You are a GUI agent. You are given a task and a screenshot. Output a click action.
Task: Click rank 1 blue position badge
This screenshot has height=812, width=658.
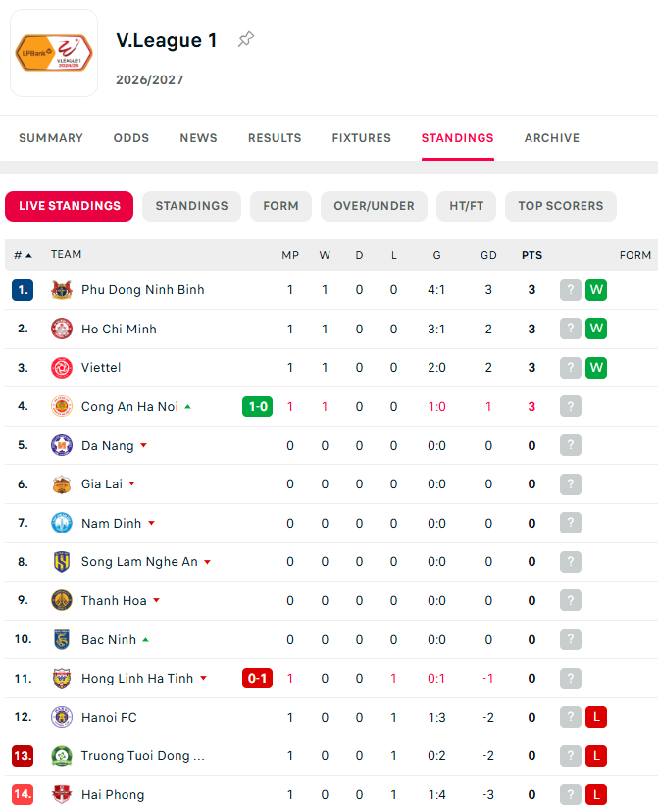pyautogui.click(x=23, y=290)
